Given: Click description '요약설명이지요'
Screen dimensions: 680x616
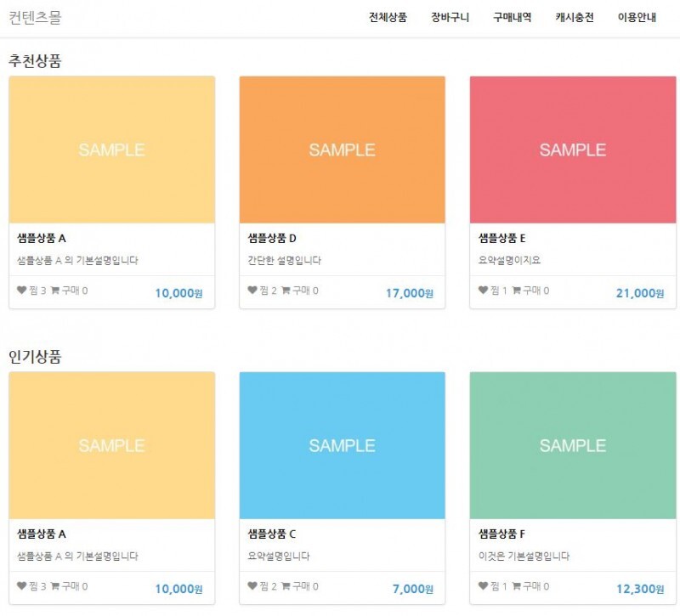Looking at the screenshot, I should (x=509, y=260).
